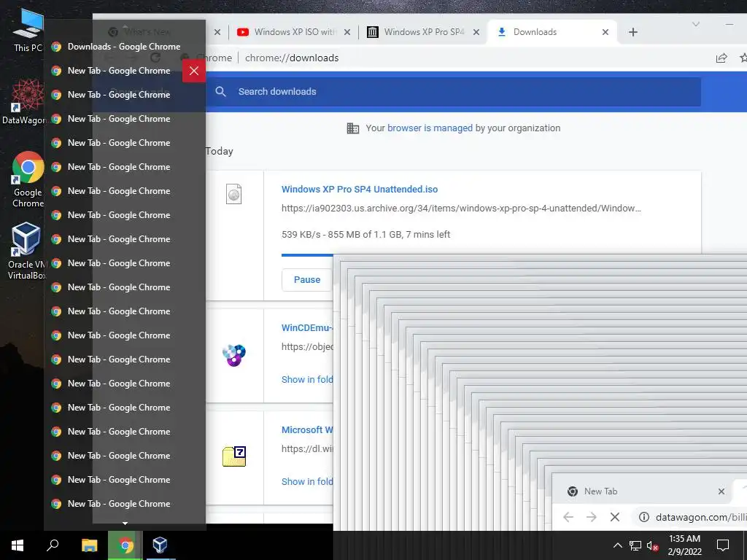Go forward in the datawagon window

coord(591,517)
